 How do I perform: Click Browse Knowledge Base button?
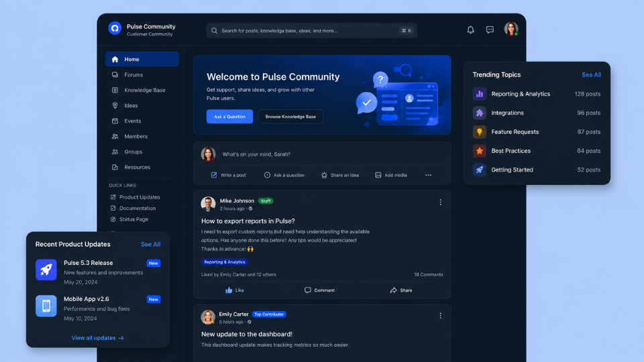click(x=290, y=117)
